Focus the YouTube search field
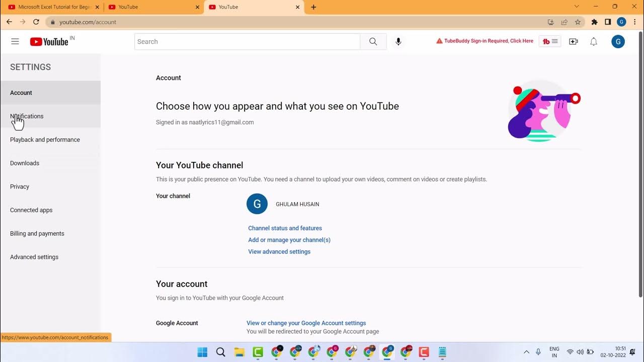The height and width of the screenshot is (362, 644). [247, 42]
